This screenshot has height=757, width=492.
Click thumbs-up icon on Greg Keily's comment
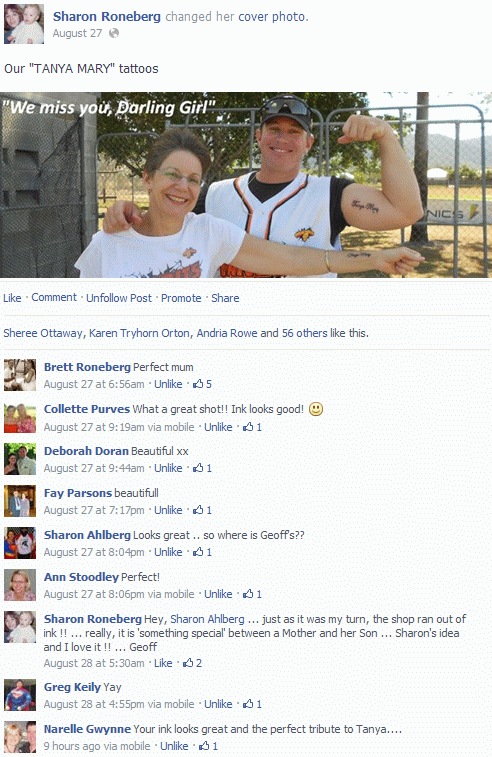[x=248, y=704]
